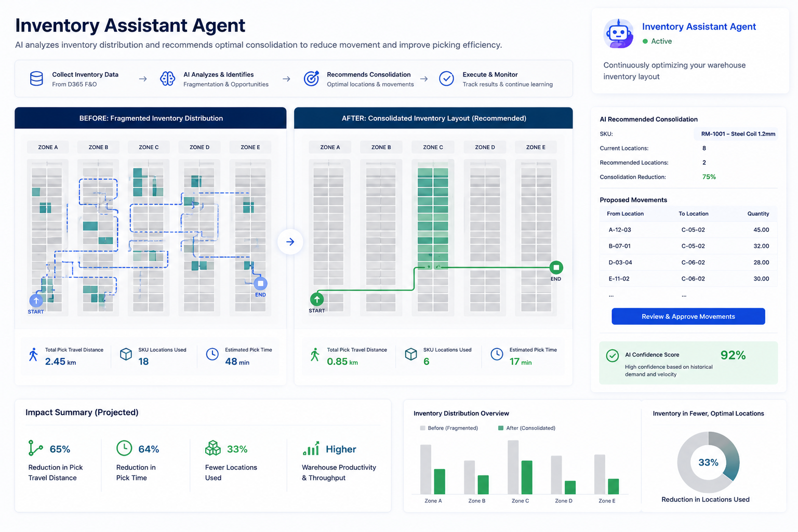Click the AI Confidence Score checkmark icon

[x=613, y=355]
